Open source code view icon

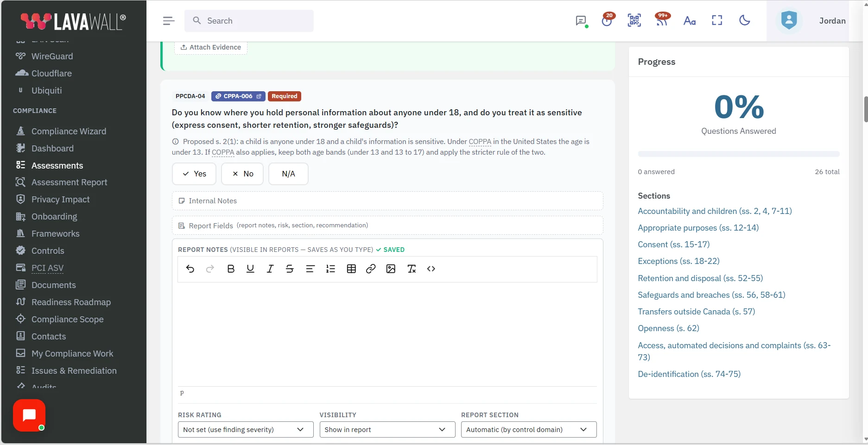coord(431,269)
